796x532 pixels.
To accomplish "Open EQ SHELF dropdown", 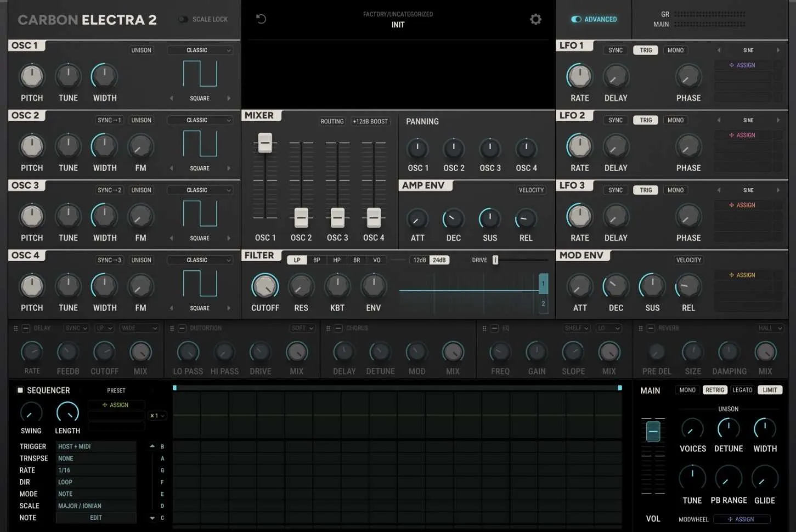I will (577, 328).
